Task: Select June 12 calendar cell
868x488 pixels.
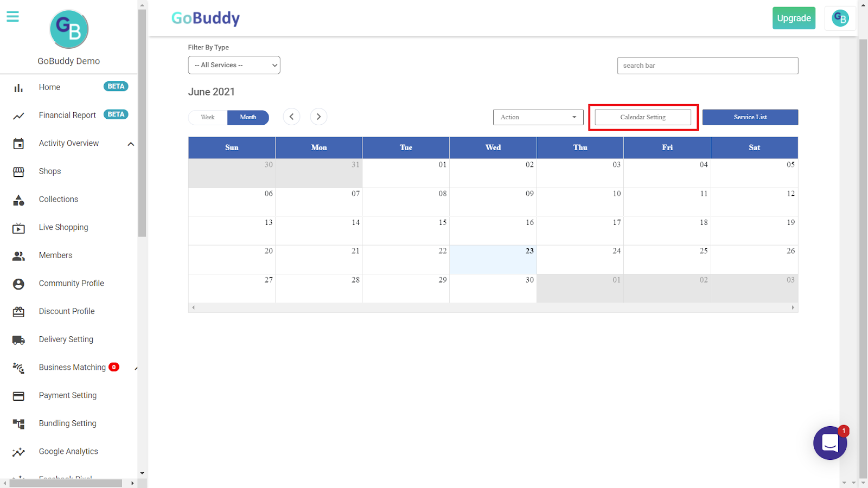Action: [754, 202]
